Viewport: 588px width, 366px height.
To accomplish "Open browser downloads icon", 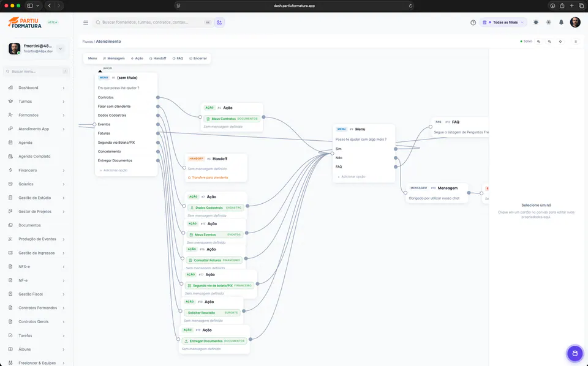I will 552,6.
